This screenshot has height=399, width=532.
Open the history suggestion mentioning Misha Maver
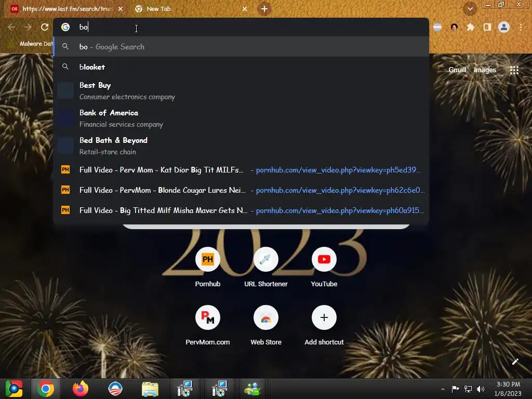coord(241,210)
